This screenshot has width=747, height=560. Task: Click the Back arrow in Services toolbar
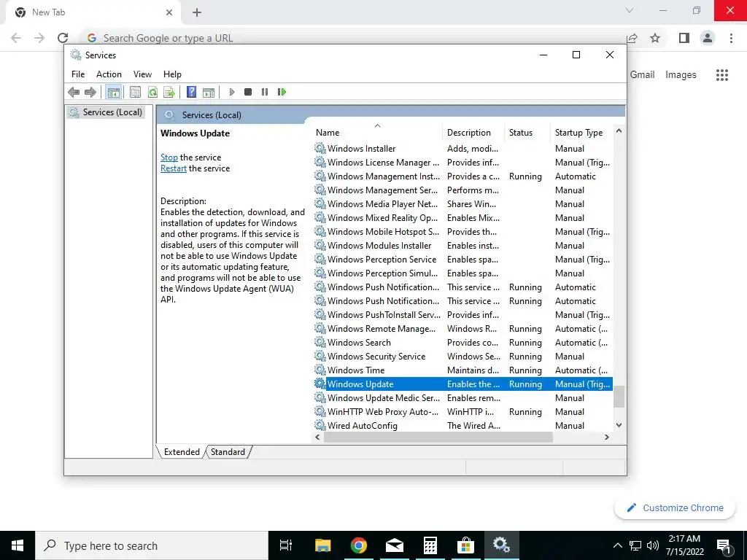[74, 92]
